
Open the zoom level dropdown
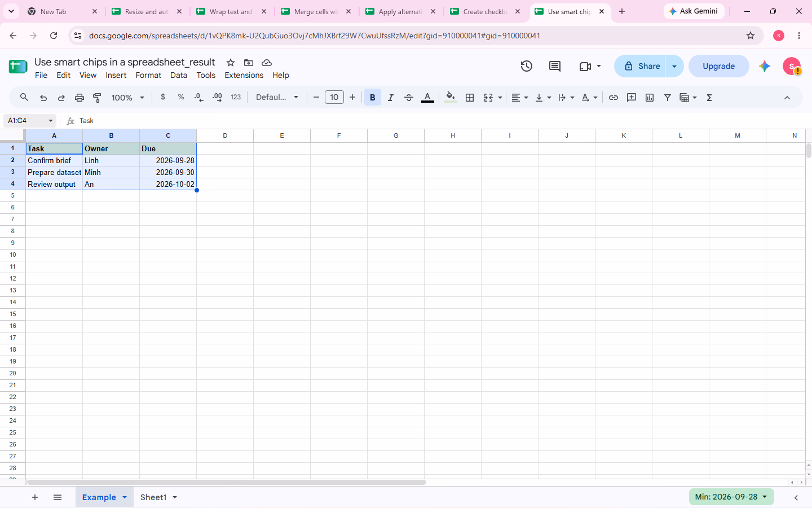[128, 98]
